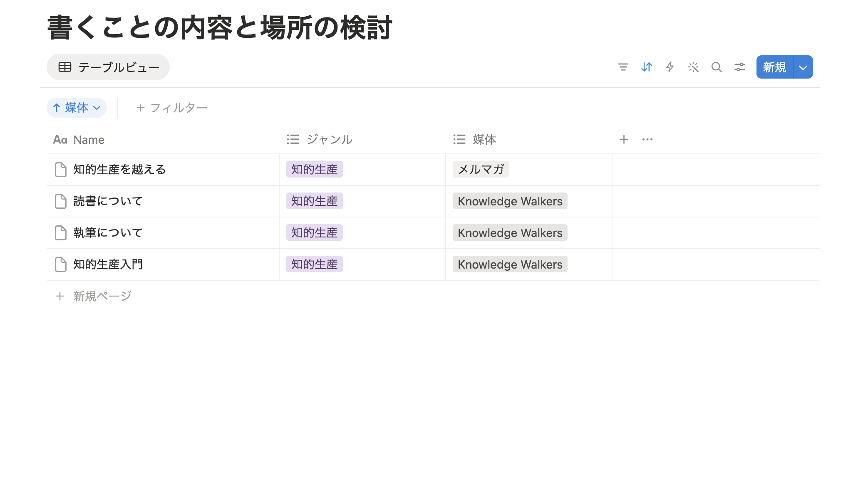Add a new property column plus icon

tap(624, 139)
